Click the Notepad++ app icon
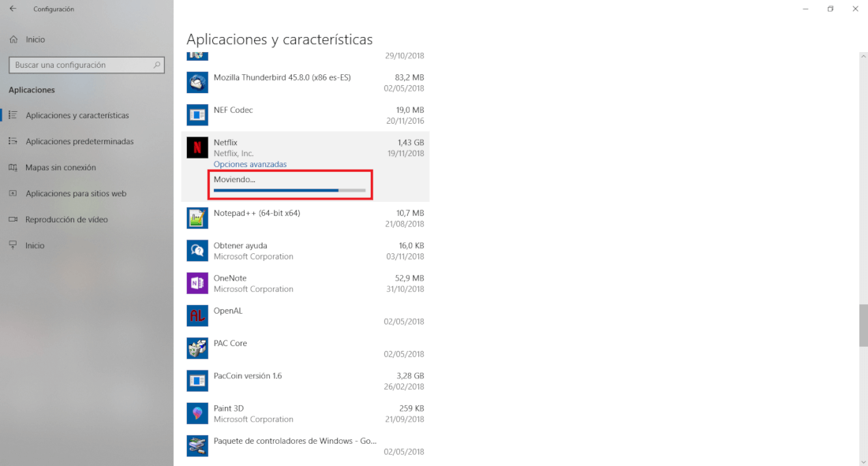This screenshot has height=466, width=868. [197, 218]
